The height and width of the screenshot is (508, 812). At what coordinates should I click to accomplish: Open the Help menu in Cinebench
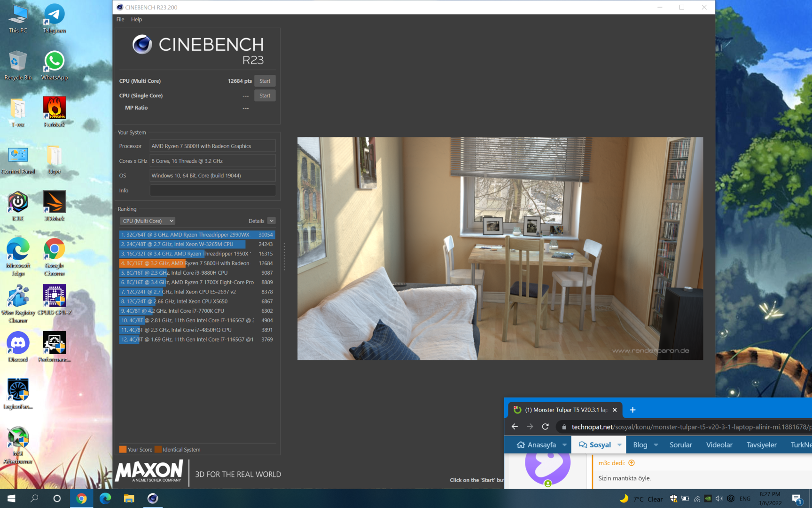click(136, 19)
